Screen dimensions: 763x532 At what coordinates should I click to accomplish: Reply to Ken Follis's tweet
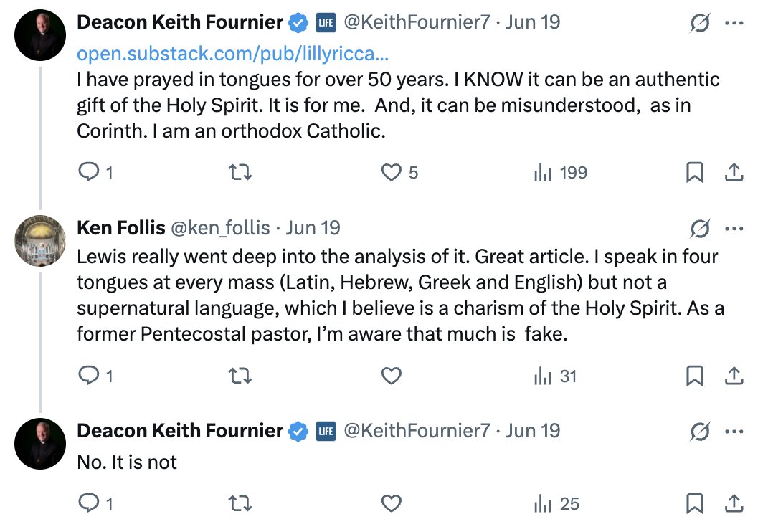[x=88, y=376]
